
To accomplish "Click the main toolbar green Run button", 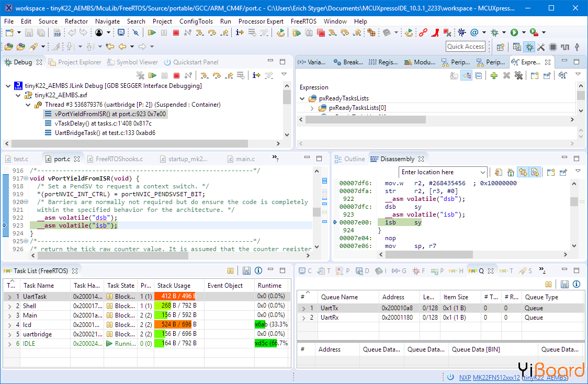I will [515, 32].
